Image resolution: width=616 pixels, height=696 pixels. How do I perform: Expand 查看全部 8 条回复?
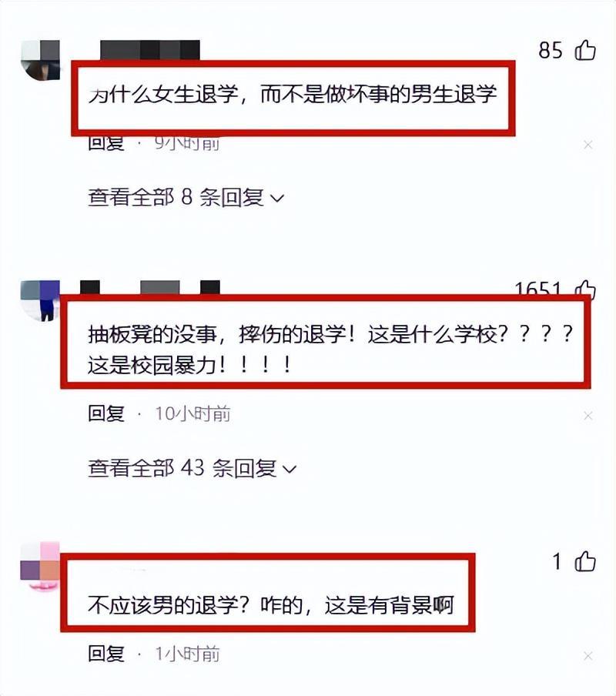(x=186, y=197)
